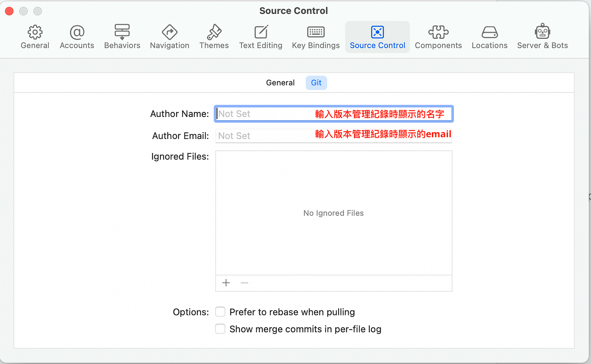
Task: Open the General settings gear icon
Action: point(35,36)
